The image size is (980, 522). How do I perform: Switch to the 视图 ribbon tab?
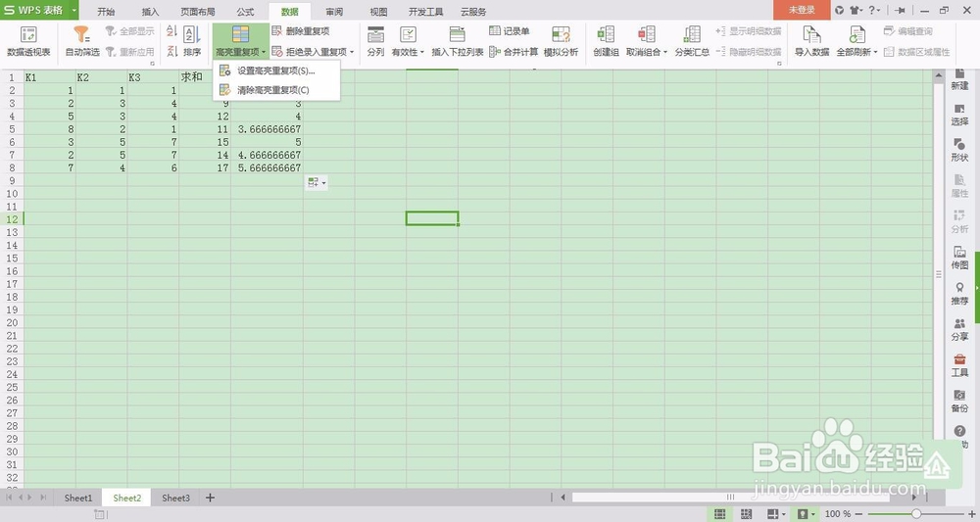[x=378, y=11]
